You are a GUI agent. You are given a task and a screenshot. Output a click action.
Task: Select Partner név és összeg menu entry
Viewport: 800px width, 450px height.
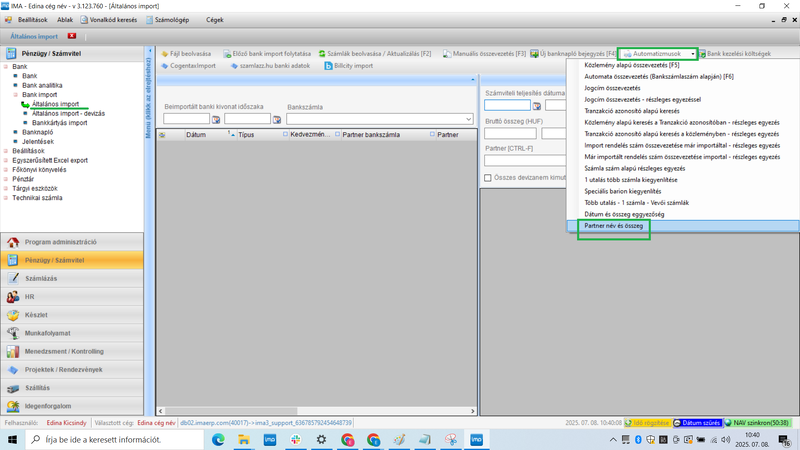point(613,226)
